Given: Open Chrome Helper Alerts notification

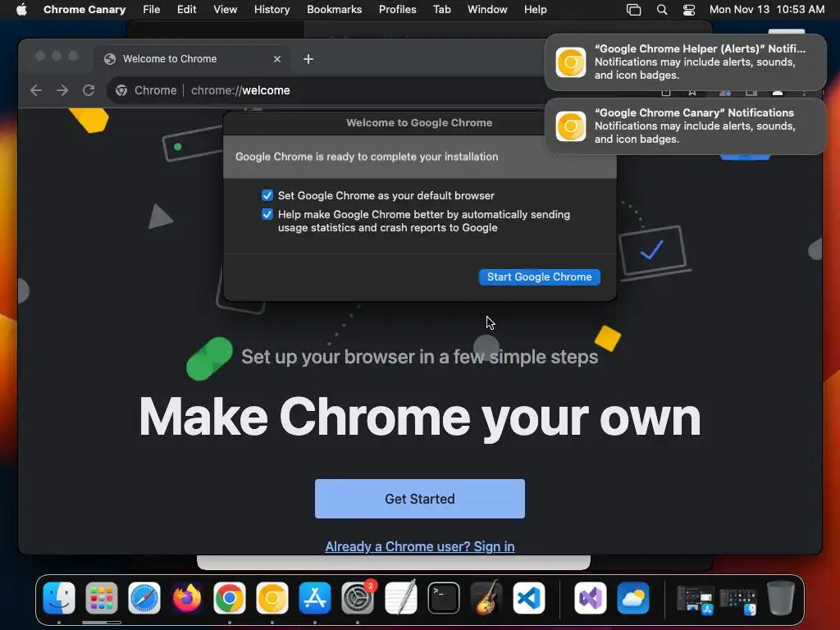Looking at the screenshot, I should click(685, 62).
